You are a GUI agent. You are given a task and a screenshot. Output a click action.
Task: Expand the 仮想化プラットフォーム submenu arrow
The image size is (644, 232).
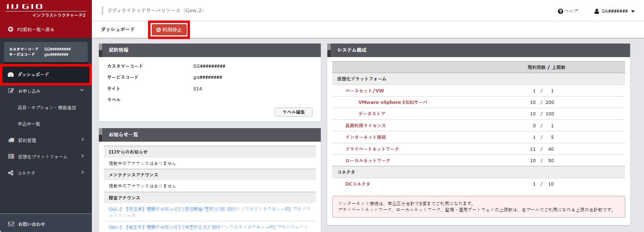(x=82, y=156)
